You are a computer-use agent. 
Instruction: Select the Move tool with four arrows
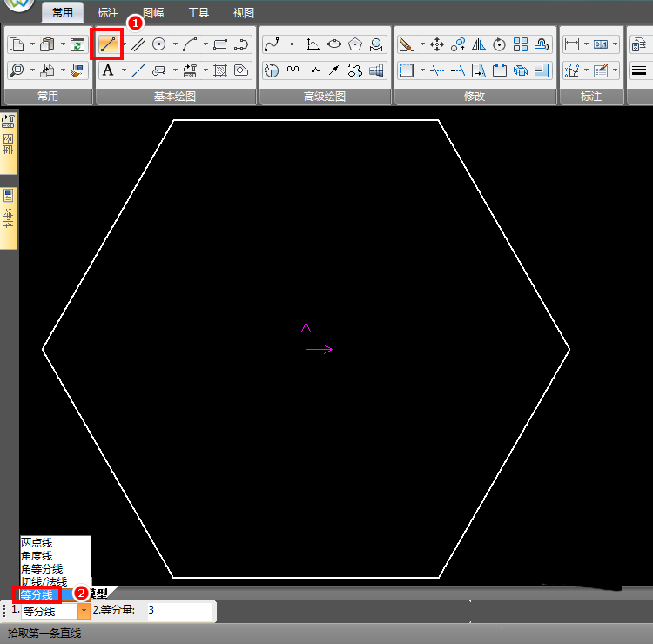(x=437, y=44)
